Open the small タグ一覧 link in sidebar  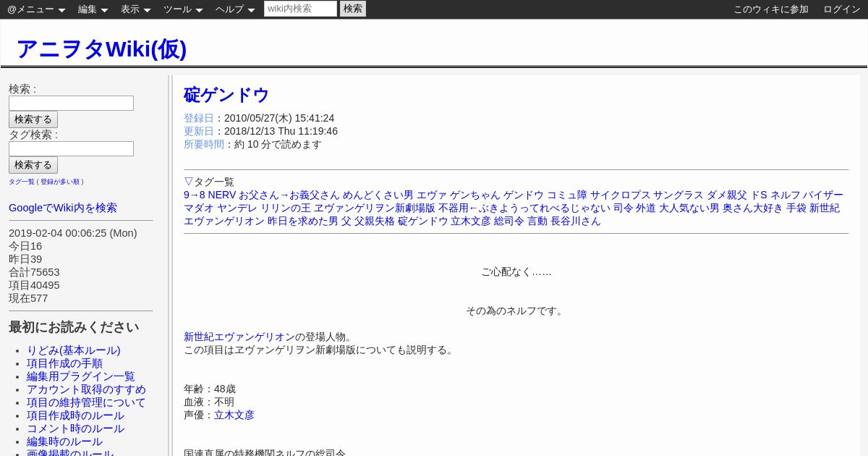[22, 182]
